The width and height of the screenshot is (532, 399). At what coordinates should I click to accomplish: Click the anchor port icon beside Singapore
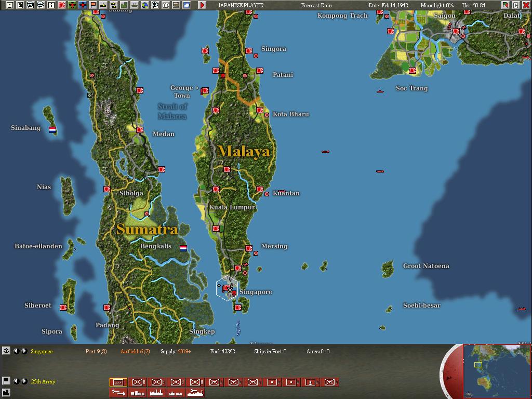coord(6,351)
